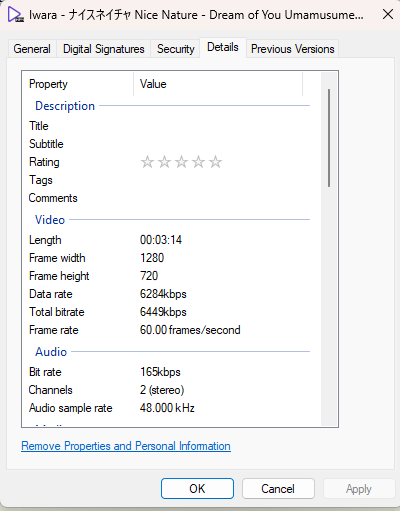The width and height of the screenshot is (400, 511).
Task: Click the OK button
Action: tap(197, 489)
